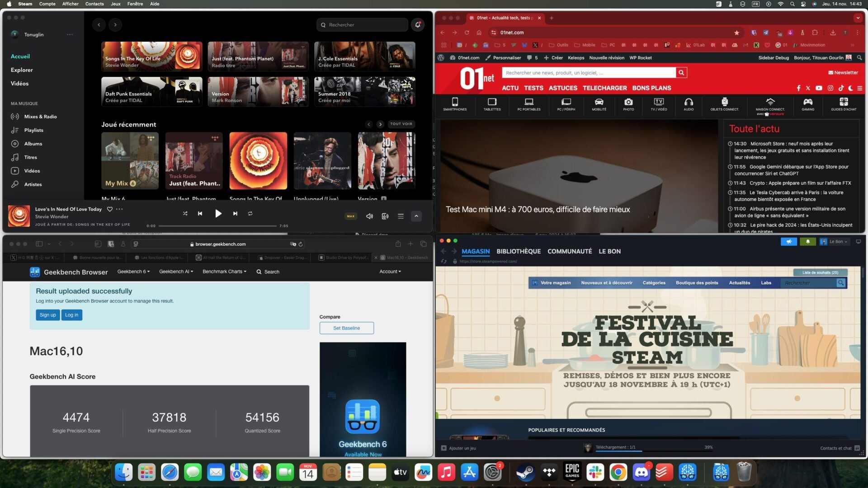The image size is (868, 488).
Task: Toggle shuffle in the TIDAL player
Action: coord(185,214)
